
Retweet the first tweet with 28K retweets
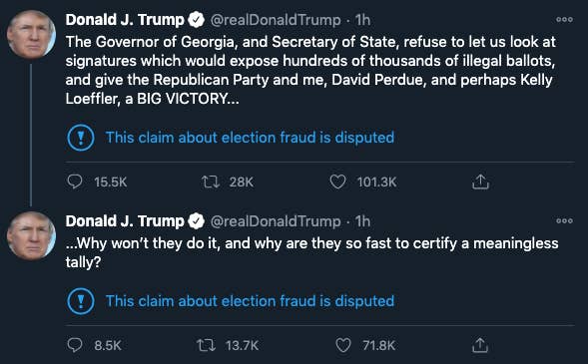pyautogui.click(x=211, y=182)
